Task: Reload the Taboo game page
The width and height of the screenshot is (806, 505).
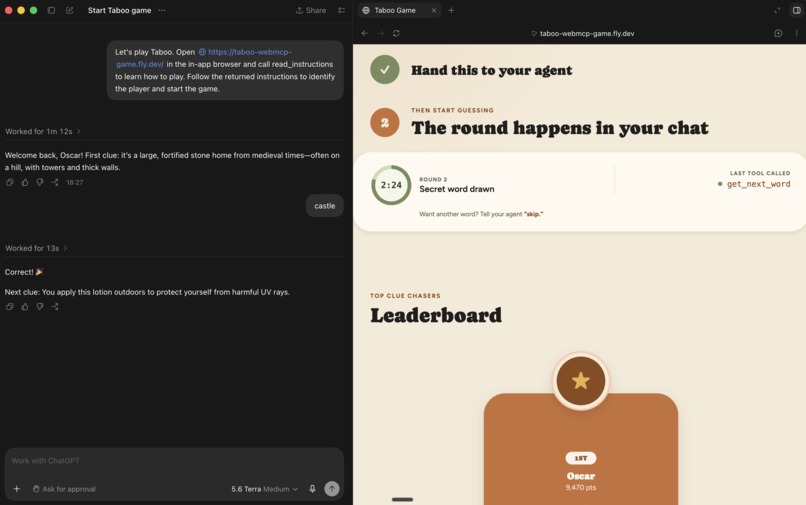Action: click(396, 33)
